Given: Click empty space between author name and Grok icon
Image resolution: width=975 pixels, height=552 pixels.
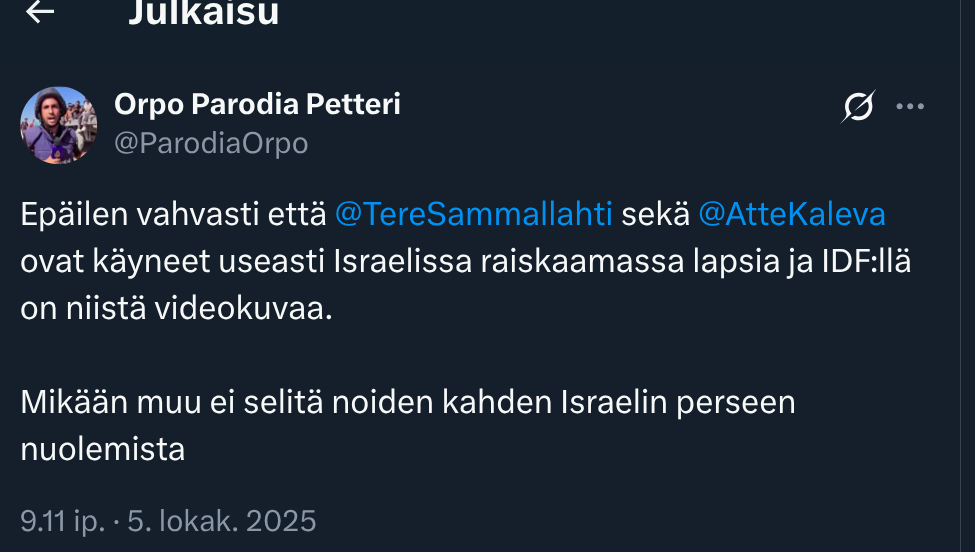Looking at the screenshot, I should (620, 106).
